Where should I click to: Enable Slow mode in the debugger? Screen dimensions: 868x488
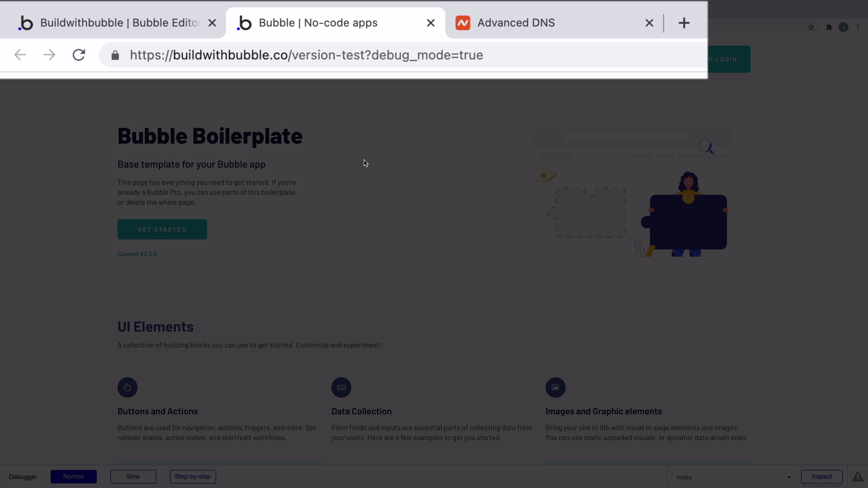pyautogui.click(x=133, y=476)
